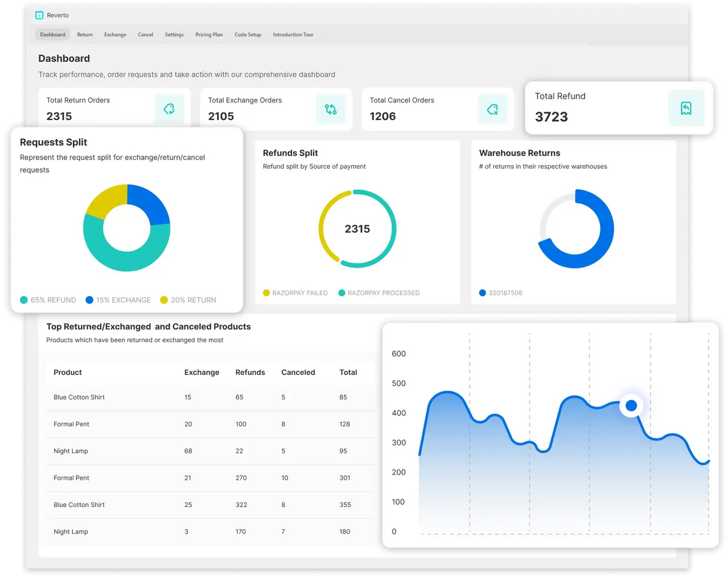Click the Reverto app logo icon
This screenshot has height=577, width=728.
pos(39,15)
